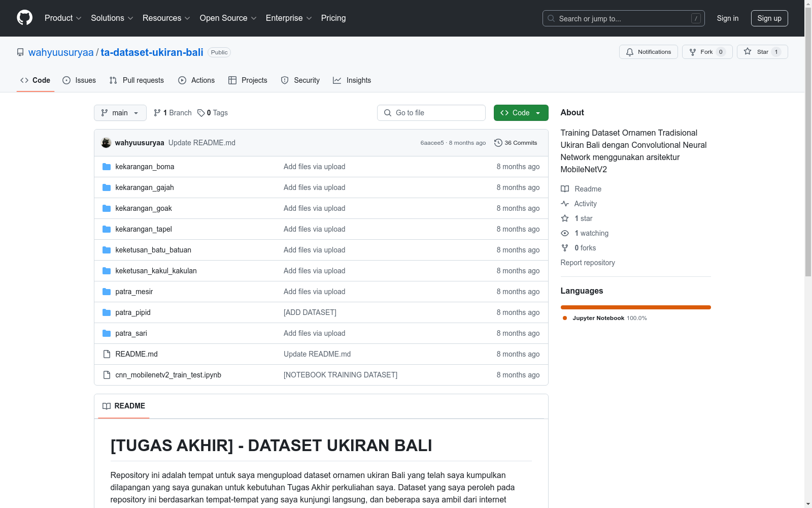
Task: Open the main branch selector
Action: [120, 113]
